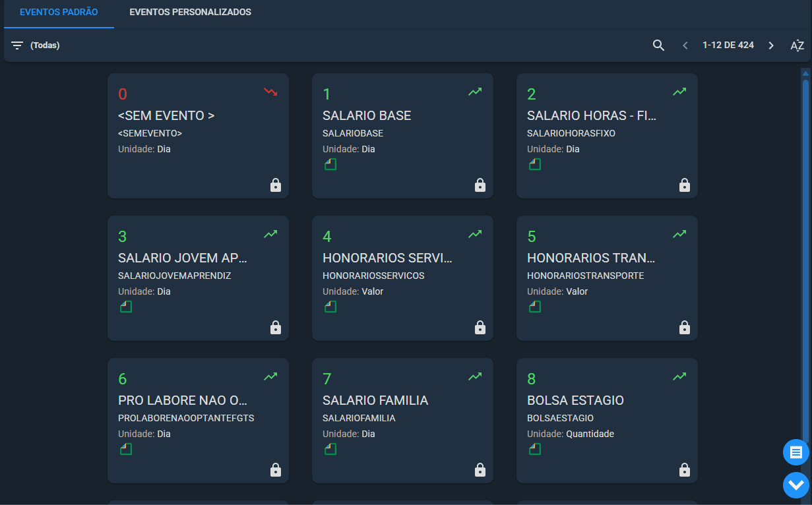Click the lock icon on PRO LABORE card
Image resolution: width=812 pixels, height=505 pixels.
276,470
